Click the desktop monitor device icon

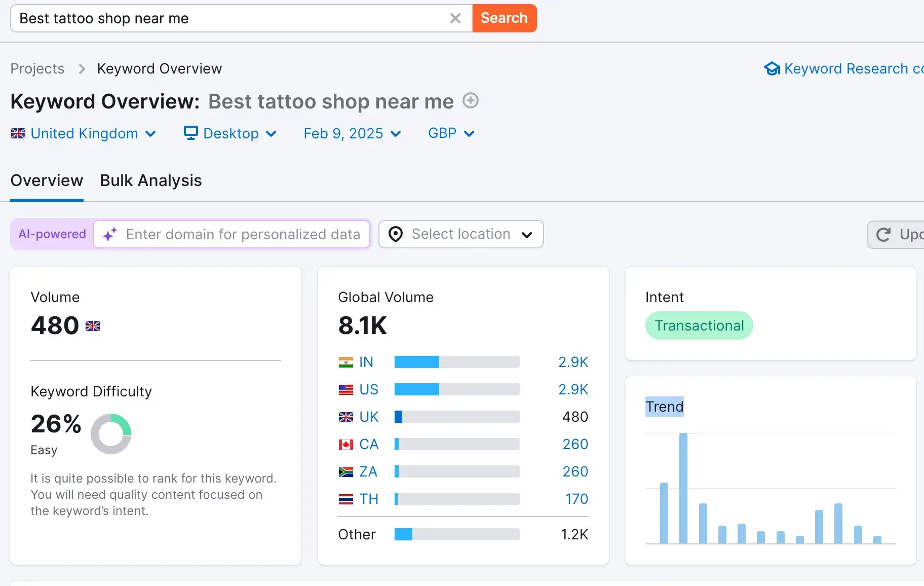tap(190, 133)
